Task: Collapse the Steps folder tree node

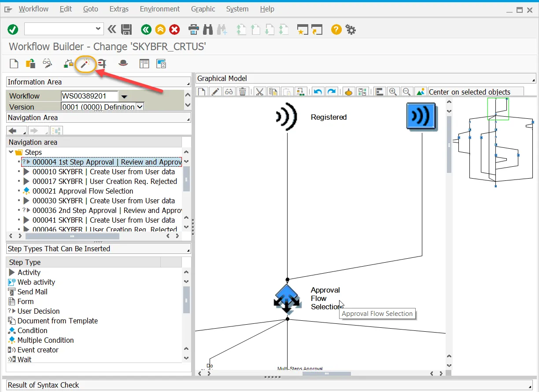Action: 11,152
